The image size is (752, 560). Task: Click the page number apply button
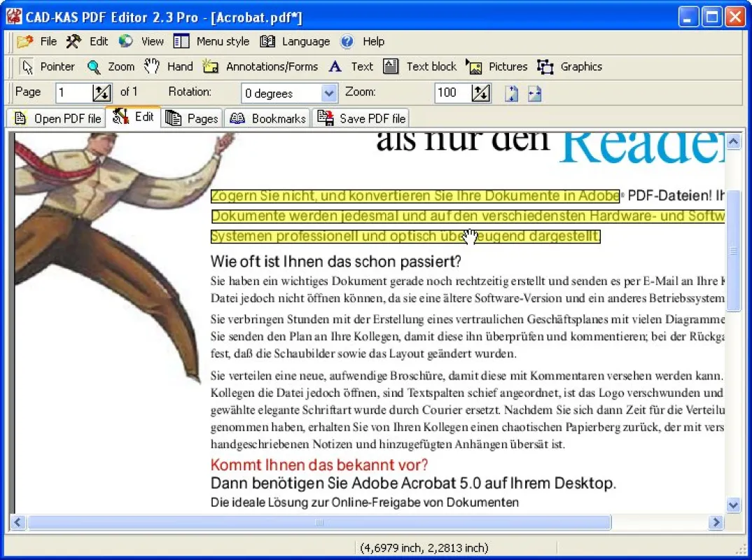[102, 92]
